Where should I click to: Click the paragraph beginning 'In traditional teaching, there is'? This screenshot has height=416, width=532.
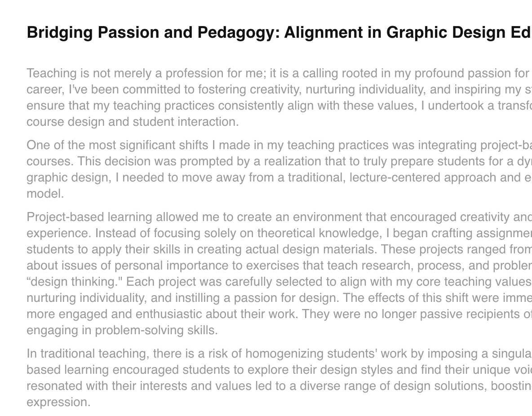[x=279, y=378]
